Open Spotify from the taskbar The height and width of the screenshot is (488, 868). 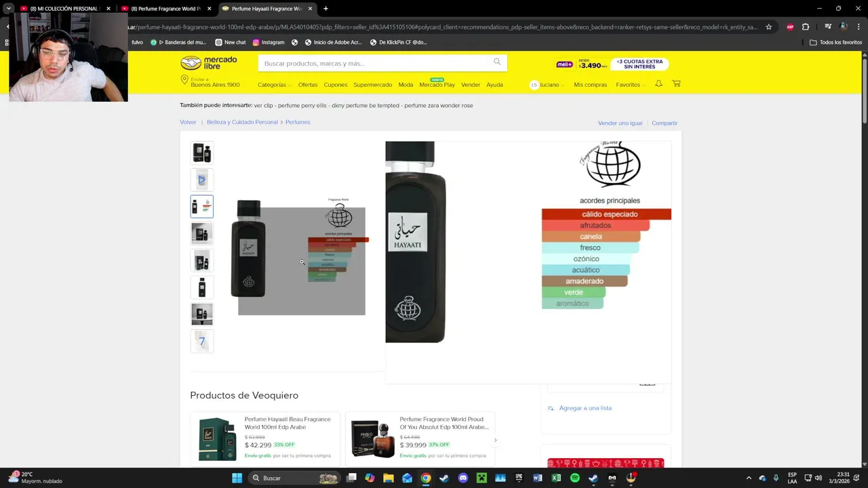pyautogui.click(x=575, y=478)
